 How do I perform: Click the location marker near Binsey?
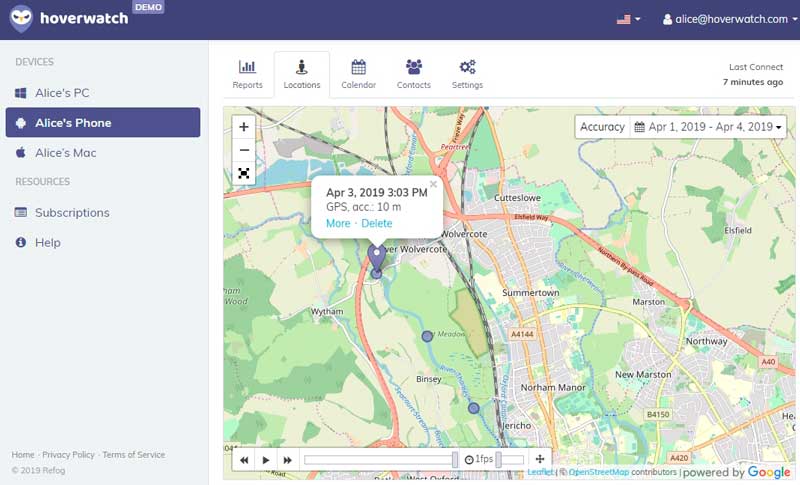pyautogui.click(x=427, y=337)
